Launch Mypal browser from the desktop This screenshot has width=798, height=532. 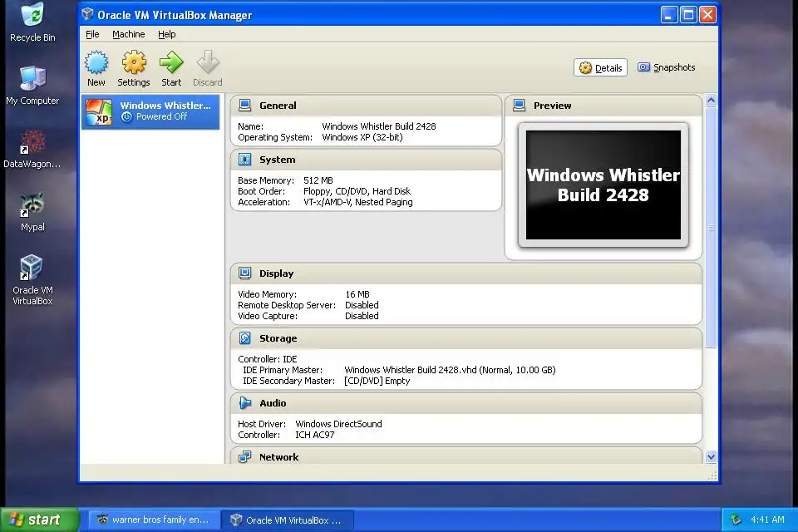point(32,212)
